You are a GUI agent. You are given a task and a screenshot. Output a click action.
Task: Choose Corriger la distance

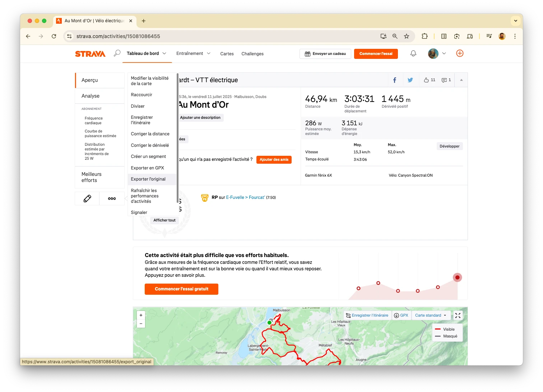click(x=152, y=134)
